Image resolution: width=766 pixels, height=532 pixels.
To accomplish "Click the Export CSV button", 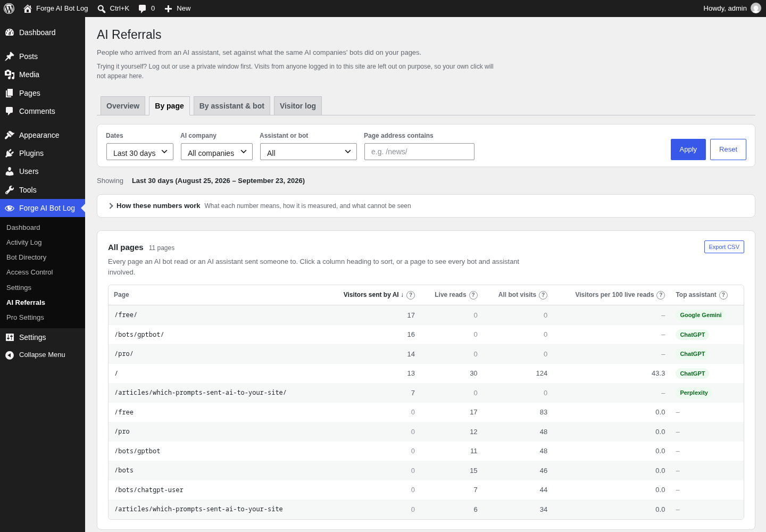I will 724,247.
